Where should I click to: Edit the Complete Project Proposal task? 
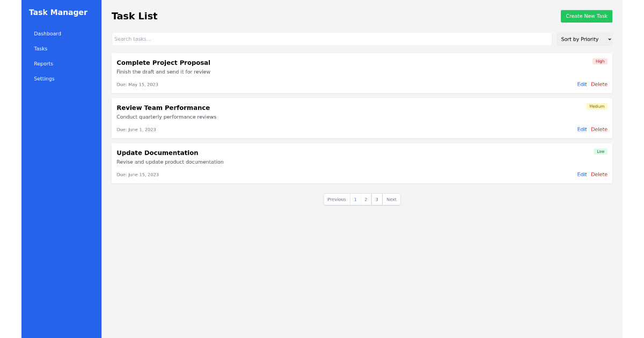pyautogui.click(x=582, y=84)
